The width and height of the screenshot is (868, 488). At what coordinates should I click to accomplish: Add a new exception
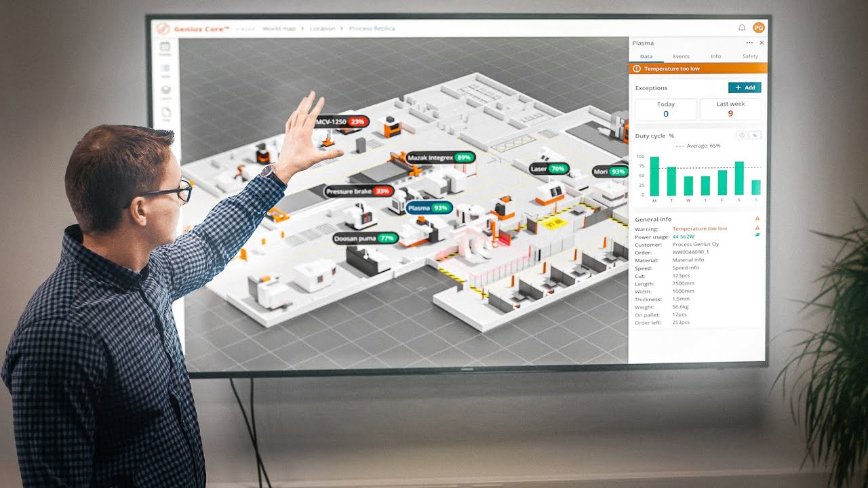coord(745,87)
